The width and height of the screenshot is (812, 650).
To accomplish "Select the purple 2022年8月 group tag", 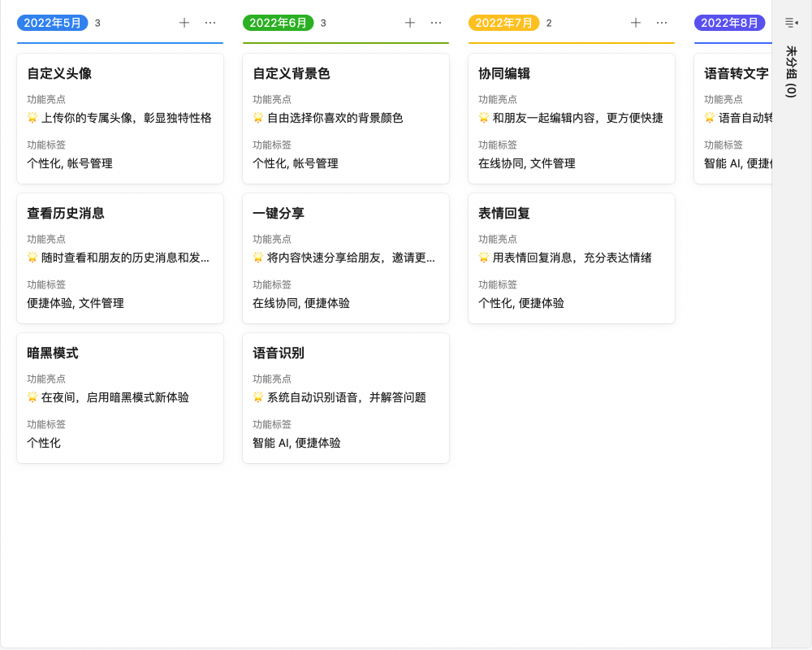I will coord(729,23).
